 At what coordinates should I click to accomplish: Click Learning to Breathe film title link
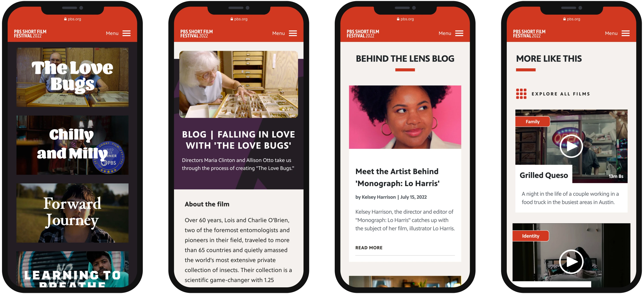coord(72,277)
